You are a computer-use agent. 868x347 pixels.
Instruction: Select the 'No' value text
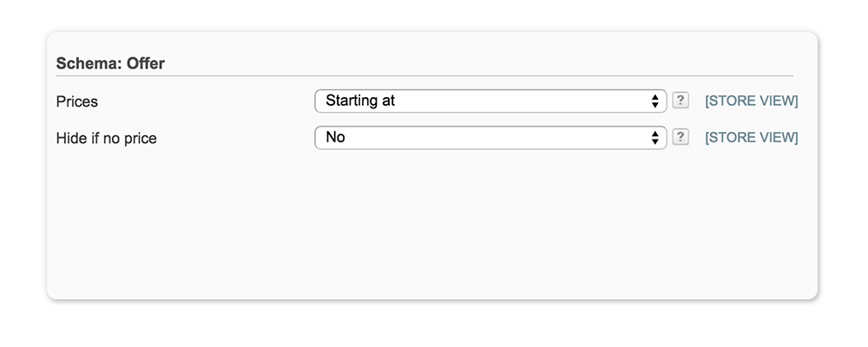point(335,137)
